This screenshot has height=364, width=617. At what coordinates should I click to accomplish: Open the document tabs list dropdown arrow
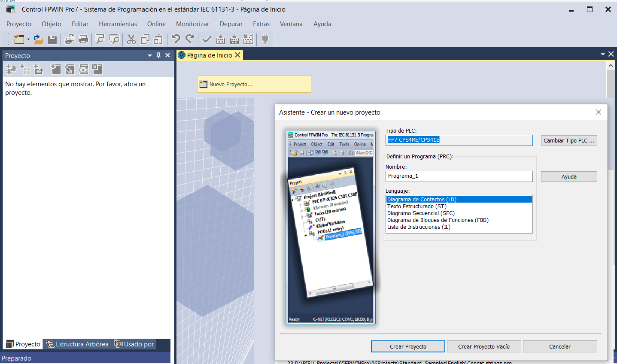coord(603,54)
